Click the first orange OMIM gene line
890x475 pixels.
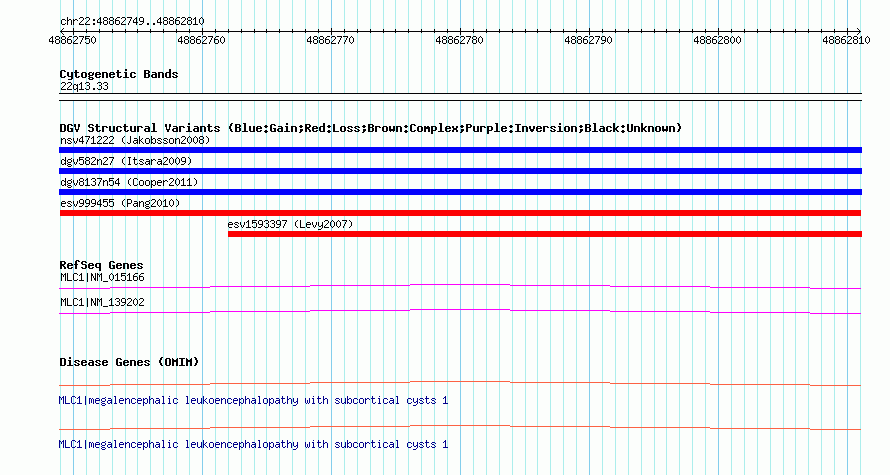pyautogui.click(x=460, y=384)
